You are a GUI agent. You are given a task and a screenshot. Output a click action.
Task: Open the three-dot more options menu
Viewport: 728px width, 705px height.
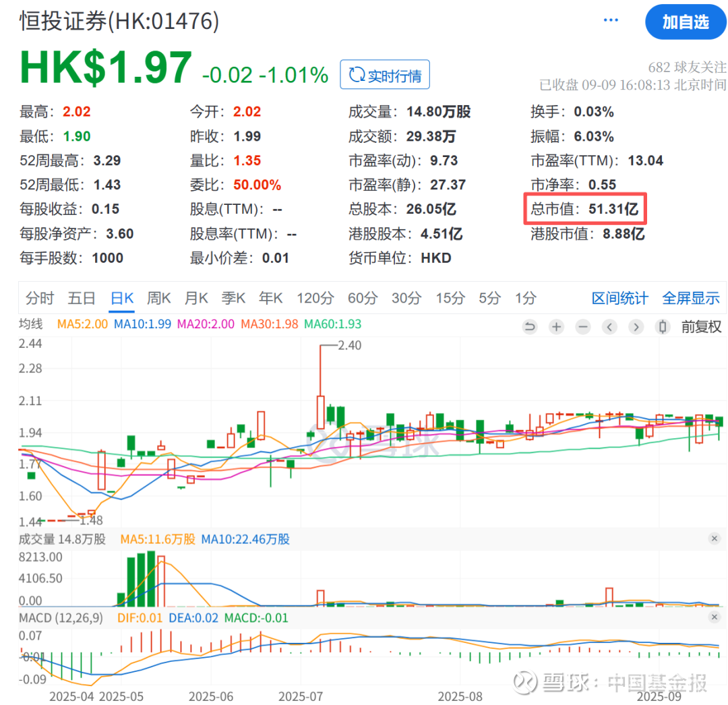click(611, 20)
